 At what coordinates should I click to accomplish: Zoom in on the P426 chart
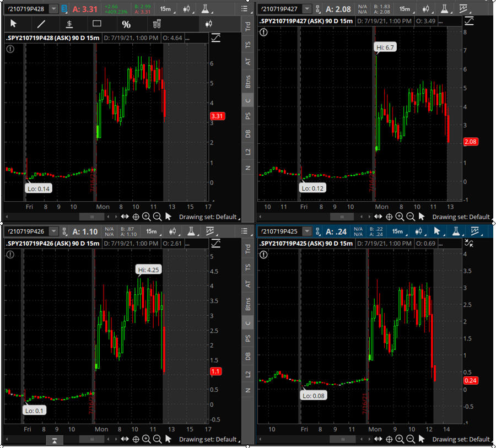(x=146, y=439)
